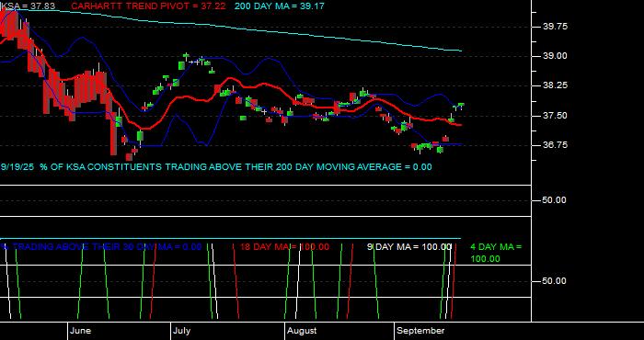Click the 30 DAY MA = 0.00 label

pyautogui.click(x=101, y=247)
